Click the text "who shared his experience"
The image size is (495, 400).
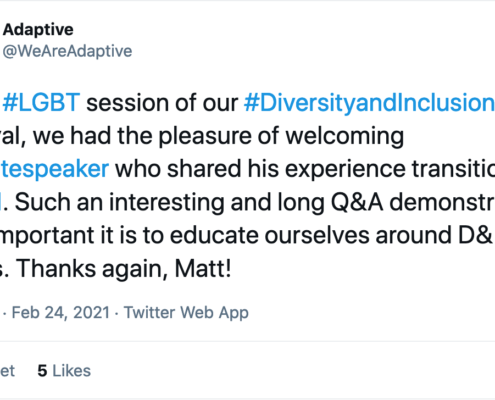click(260, 169)
